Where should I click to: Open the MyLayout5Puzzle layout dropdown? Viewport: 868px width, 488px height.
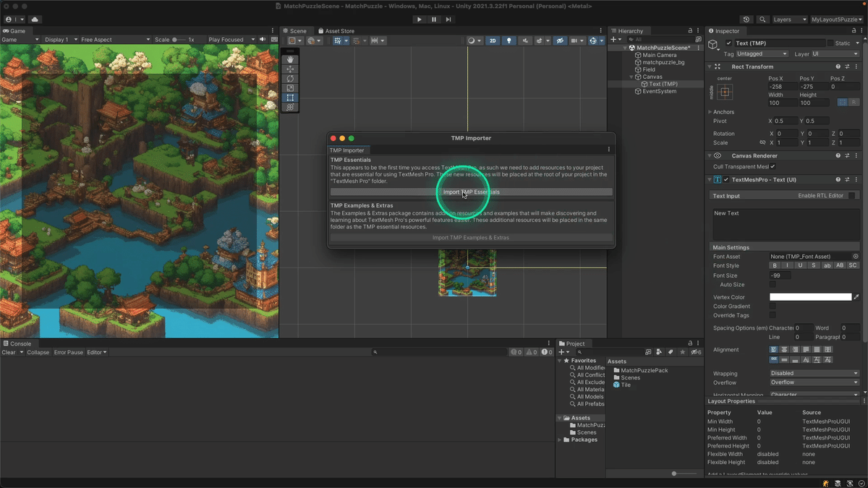click(837, 20)
